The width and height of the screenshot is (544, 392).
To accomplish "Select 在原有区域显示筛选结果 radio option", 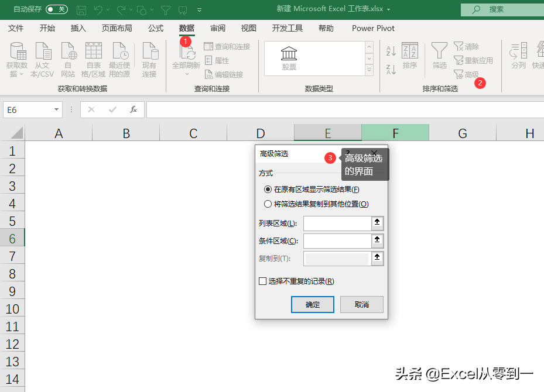I will [x=268, y=189].
